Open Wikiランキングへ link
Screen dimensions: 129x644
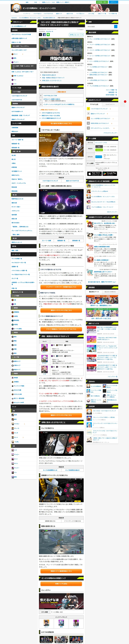click(x=112, y=212)
